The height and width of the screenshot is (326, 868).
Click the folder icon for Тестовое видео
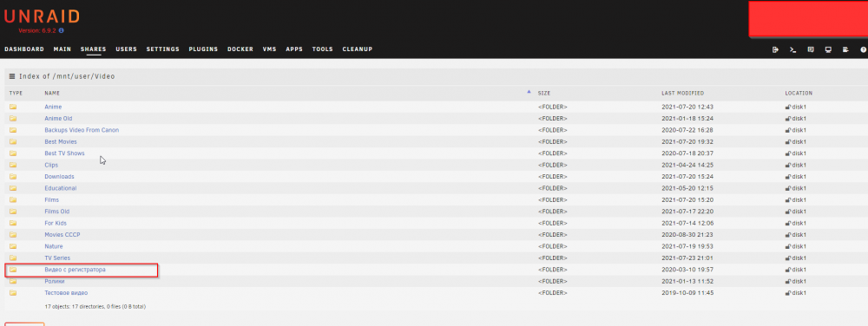[13, 292]
